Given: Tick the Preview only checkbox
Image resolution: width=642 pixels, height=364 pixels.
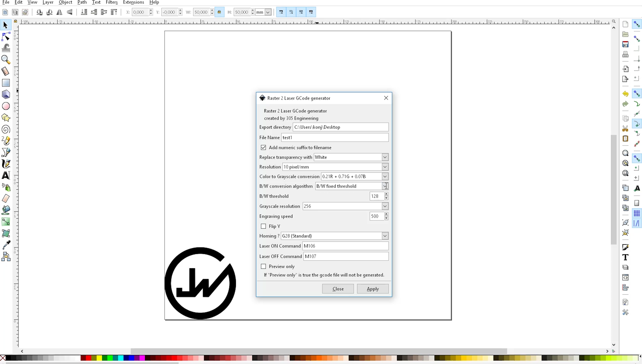Looking at the screenshot, I should (x=263, y=266).
